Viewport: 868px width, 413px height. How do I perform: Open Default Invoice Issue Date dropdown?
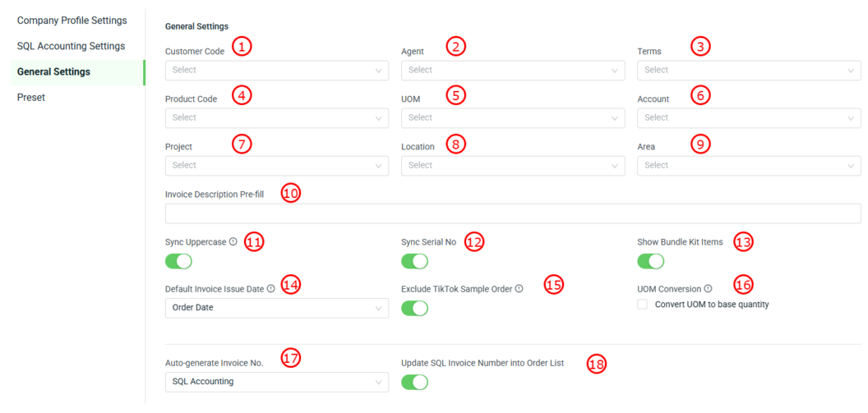(x=276, y=308)
